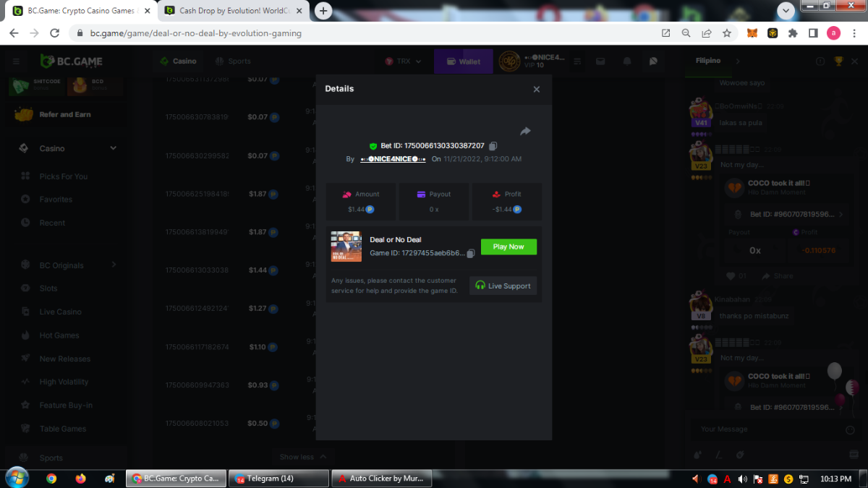Open a new browser tab

click(x=323, y=11)
